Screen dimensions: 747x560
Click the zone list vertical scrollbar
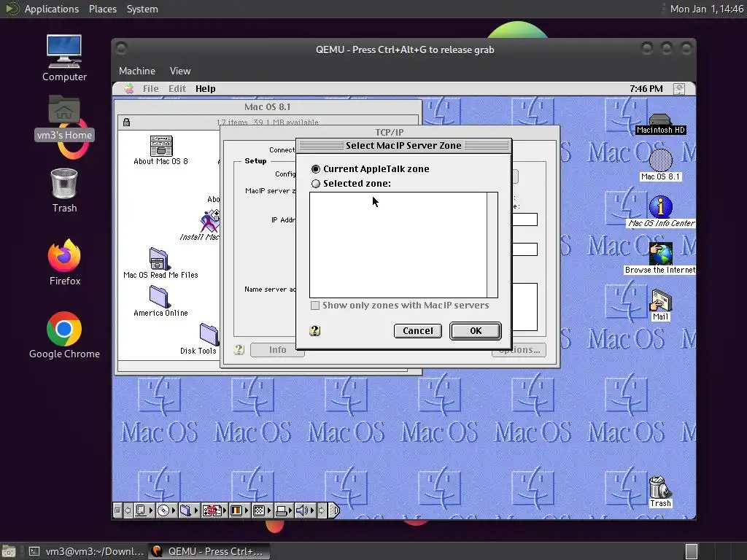point(492,245)
